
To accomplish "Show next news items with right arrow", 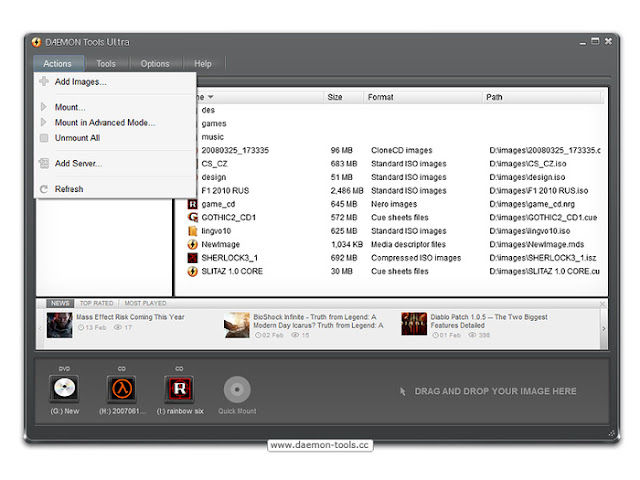I will (604, 329).
